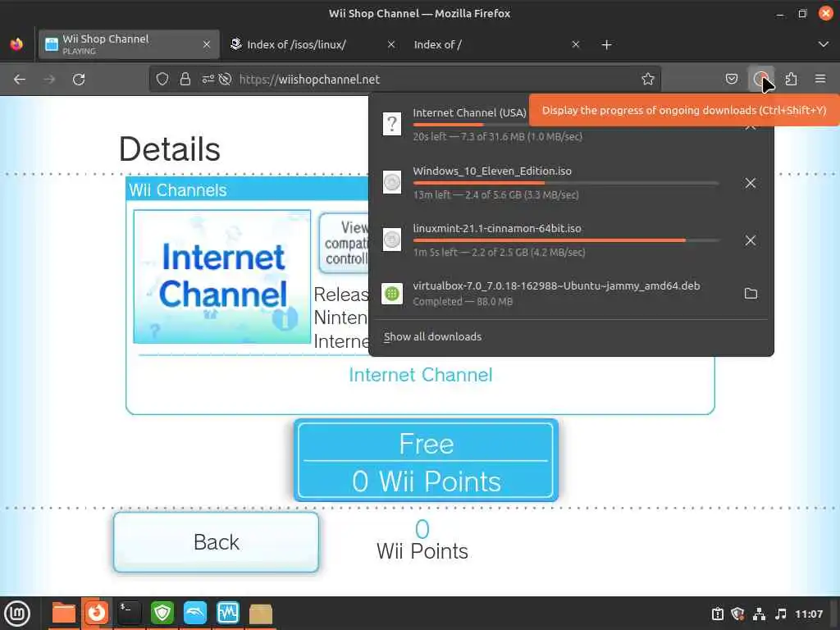Cancel linuxmint-21.1-cinnamon-64bit.iso download
This screenshot has height=630, width=840.
750,240
